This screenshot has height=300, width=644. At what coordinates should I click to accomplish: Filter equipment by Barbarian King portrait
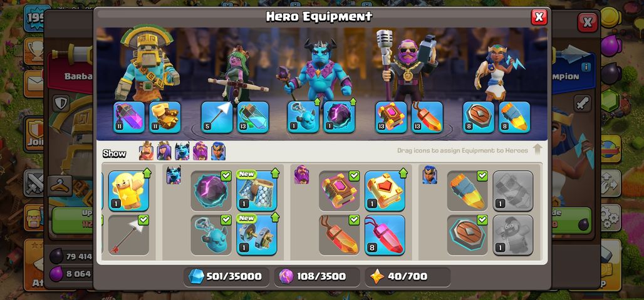146,151
